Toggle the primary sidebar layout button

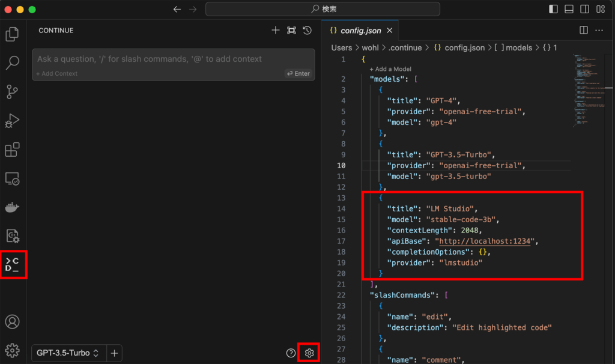553,9
